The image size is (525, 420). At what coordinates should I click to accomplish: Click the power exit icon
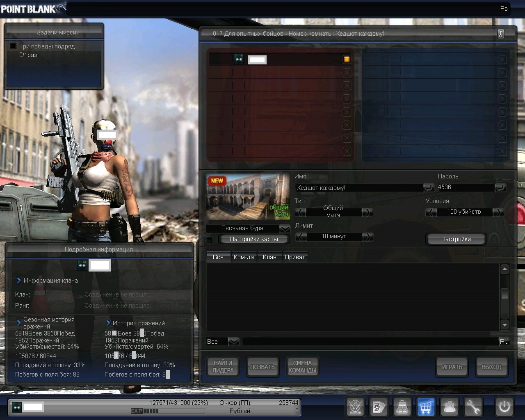pyautogui.click(x=504, y=407)
